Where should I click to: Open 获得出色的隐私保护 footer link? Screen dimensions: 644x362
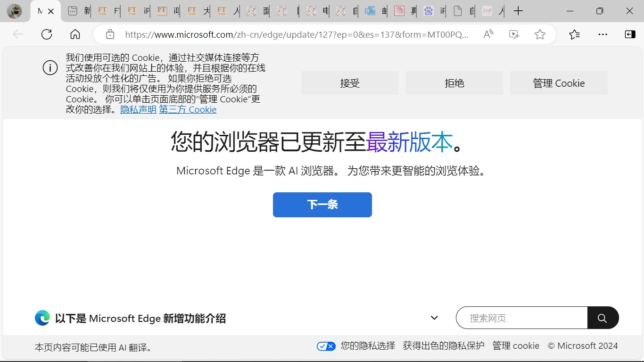tap(444, 346)
